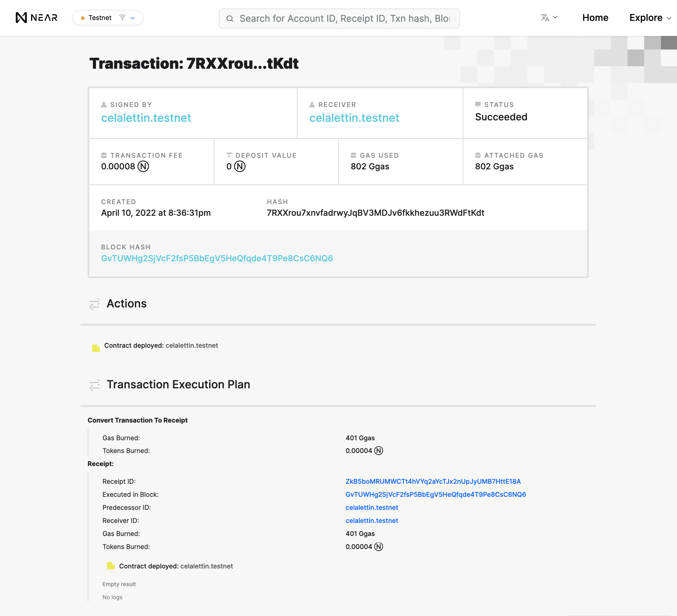
Task: Click the NEAR token symbol beside transaction fee
Action: pyautogui.click(x=143, y=166)
